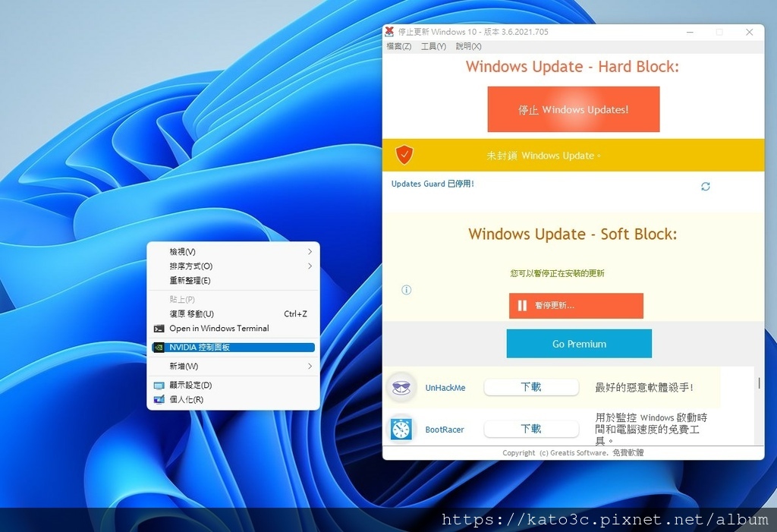Click the 停止 Windows Updates! button
This screenshot has width=777, height=532.
574,109
